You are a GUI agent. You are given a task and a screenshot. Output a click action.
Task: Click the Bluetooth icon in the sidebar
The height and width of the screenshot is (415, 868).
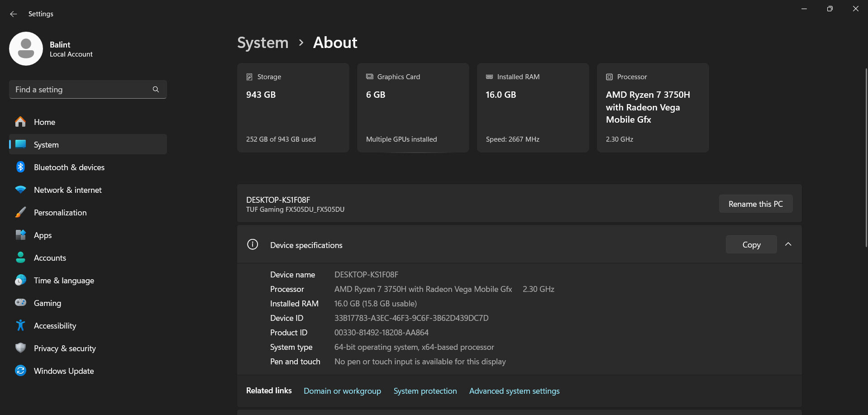tap(20, 167)
